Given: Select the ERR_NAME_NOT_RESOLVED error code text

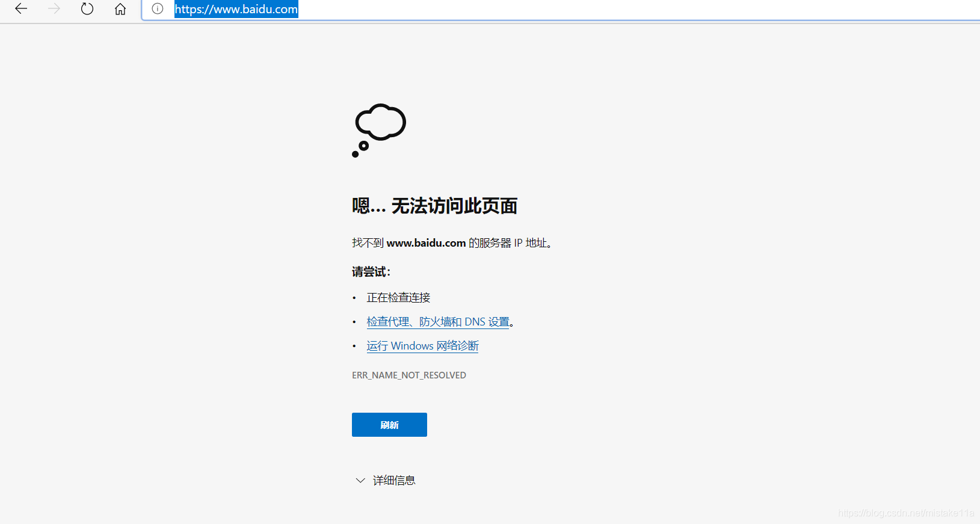Looking at the screenshot, I should pyautogui.click(x=409, y=375).
